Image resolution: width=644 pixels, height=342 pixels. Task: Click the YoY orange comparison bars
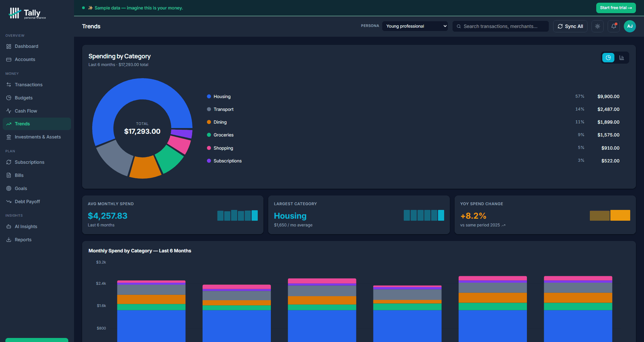click(610, 215)
